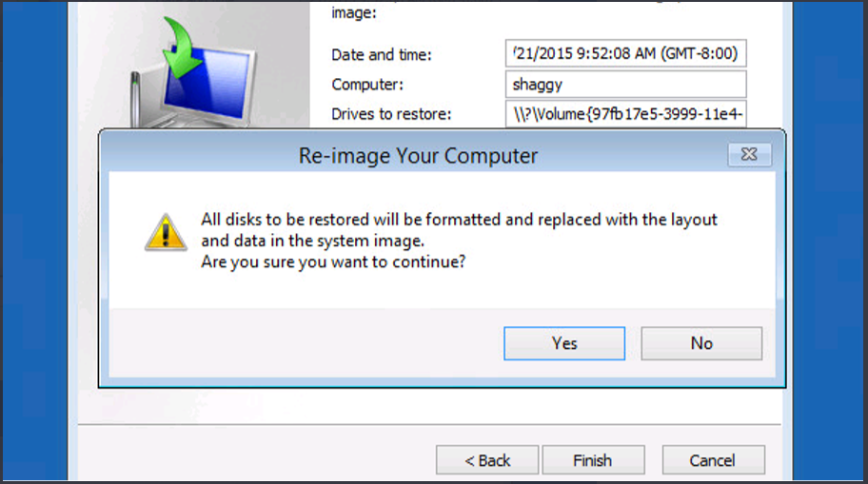Screen dimensions: 868x484
Task: Click the Re-image Your Computer title bar
Action: point(419,155)
